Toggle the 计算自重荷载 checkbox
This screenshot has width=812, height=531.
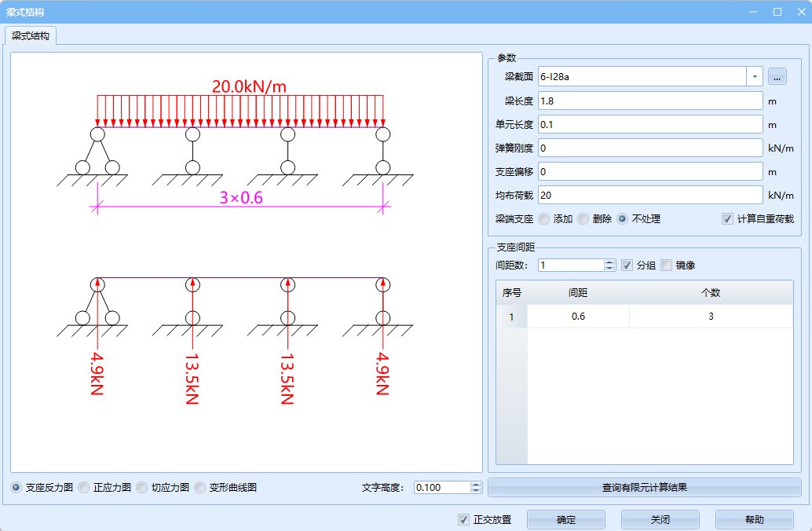[727, 219]
